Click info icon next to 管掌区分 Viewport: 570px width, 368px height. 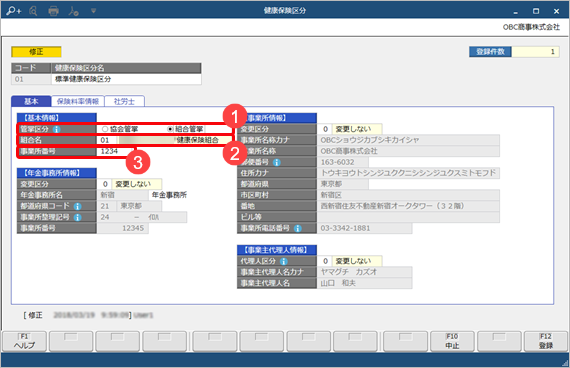click(x=56, y=129)
